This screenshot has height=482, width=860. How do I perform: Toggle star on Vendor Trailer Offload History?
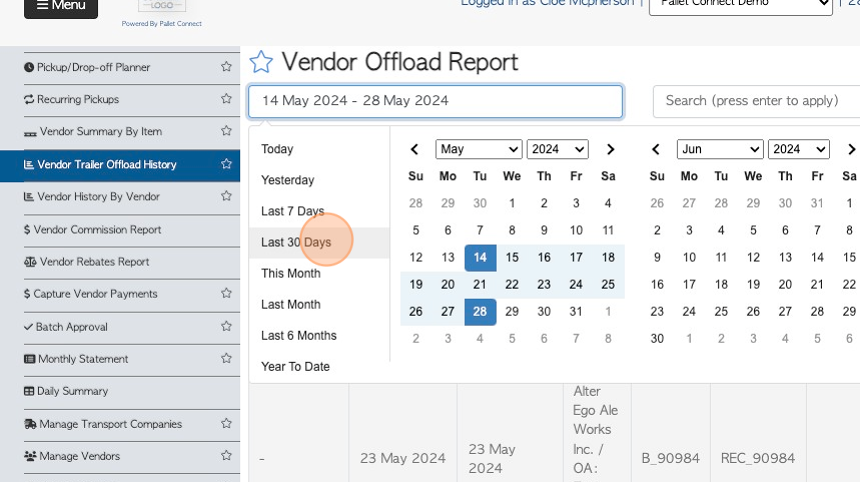(x=226, y=164)
